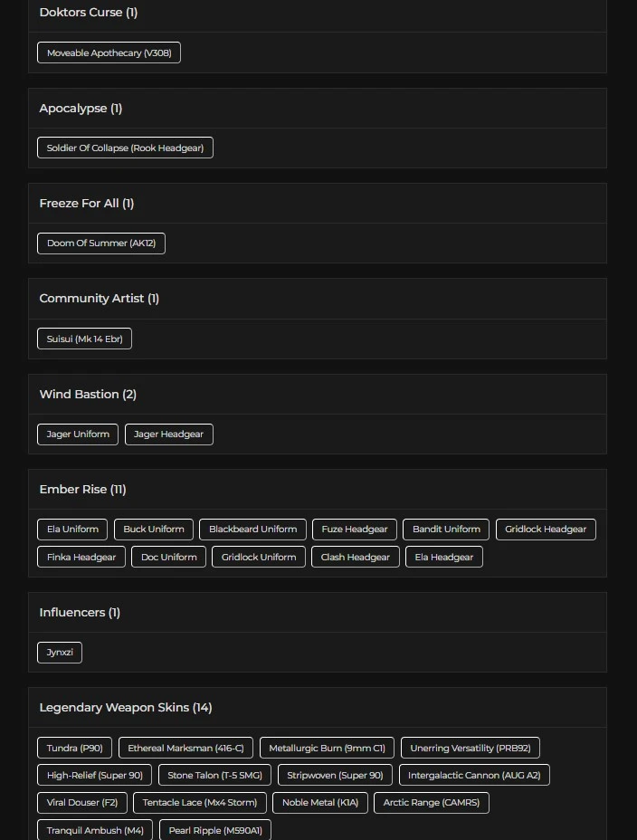Screen dimensions: 637x840
Task: Click the Gridlock Headgear tag
Action: pos(546,529)
